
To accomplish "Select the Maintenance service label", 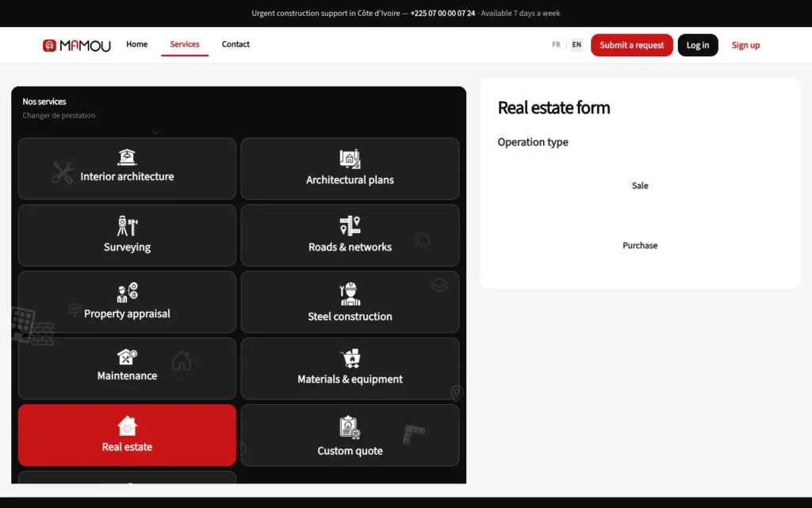I will [127, 375].
